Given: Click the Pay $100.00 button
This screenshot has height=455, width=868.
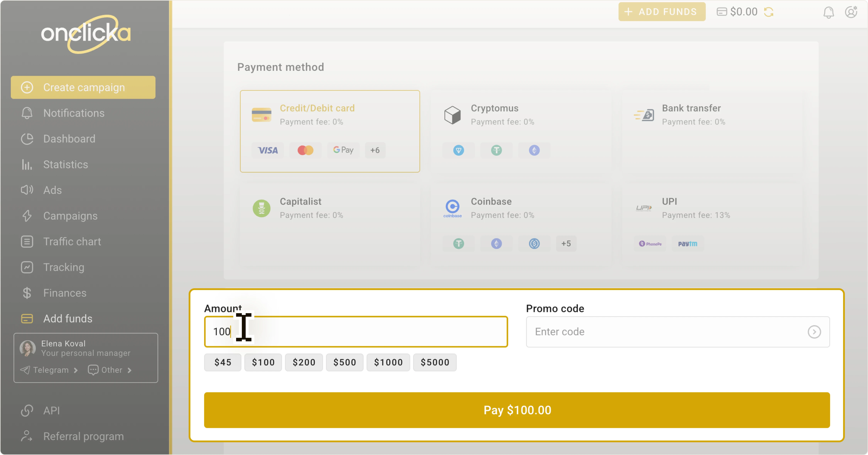Looking at the screenshot, I should pos(517,410).
